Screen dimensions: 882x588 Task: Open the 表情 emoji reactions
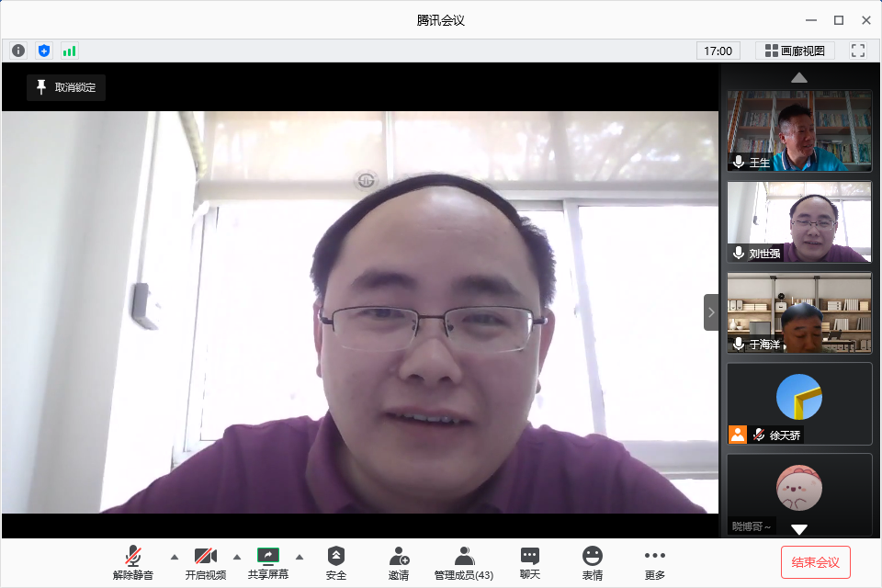pyautogui.click(x=593, y=562)
